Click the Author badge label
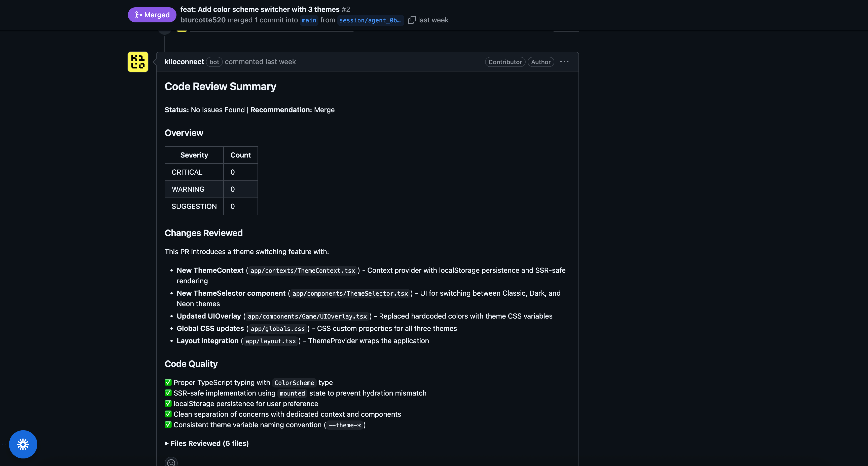Image resolution: width=868 pixels, height=466 pixels. [x=540, y=62]
